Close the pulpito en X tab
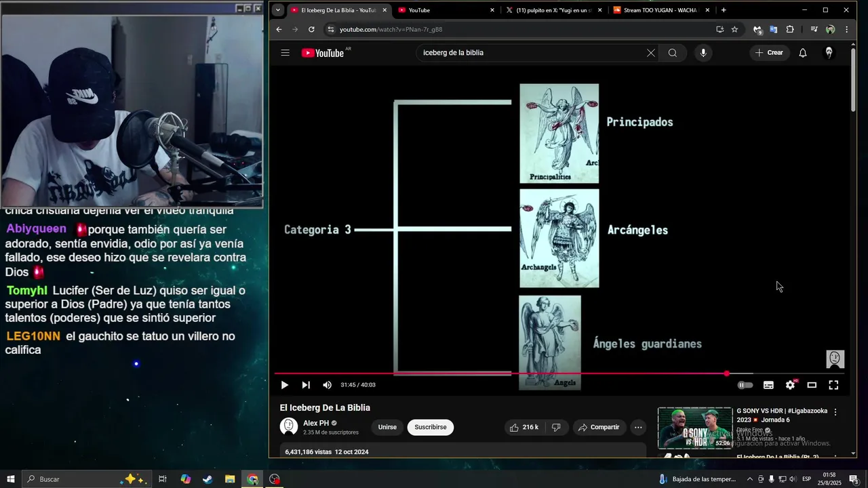The width and height of the screenshot is (868, 488). [600, 10]
